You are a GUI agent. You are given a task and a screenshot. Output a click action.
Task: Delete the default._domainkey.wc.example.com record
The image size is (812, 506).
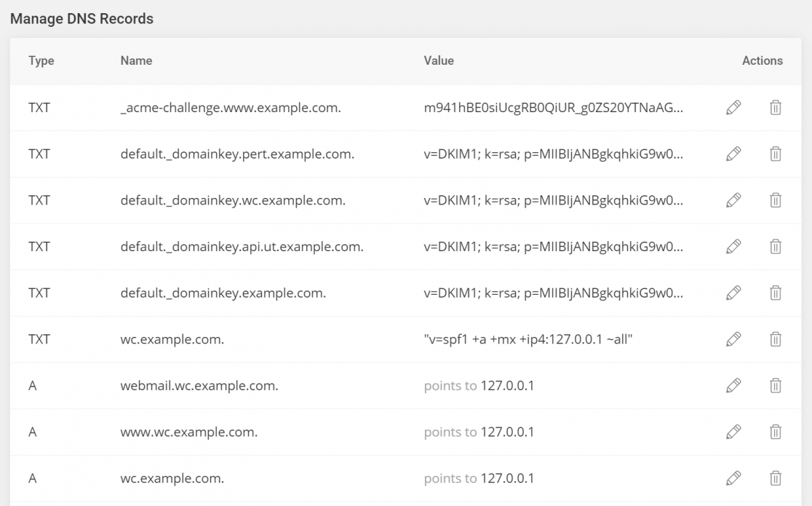tap(776, 200)
